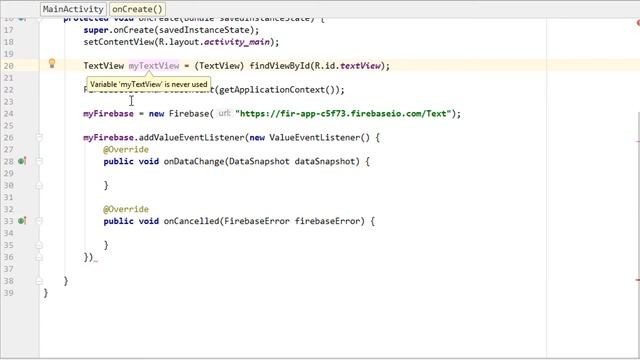
Task: Click the dataSnapshot parameter name
Action: 324,161
